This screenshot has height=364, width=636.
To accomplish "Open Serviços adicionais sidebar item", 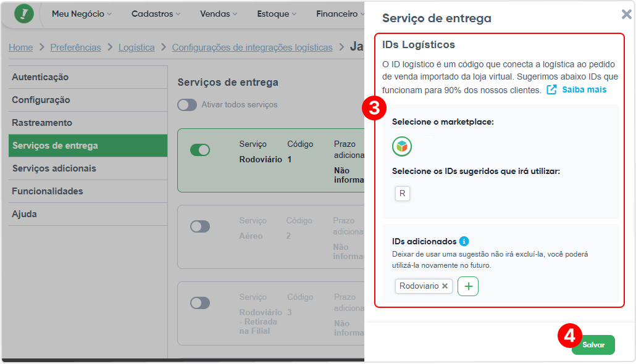I will (x=88, y=168).
